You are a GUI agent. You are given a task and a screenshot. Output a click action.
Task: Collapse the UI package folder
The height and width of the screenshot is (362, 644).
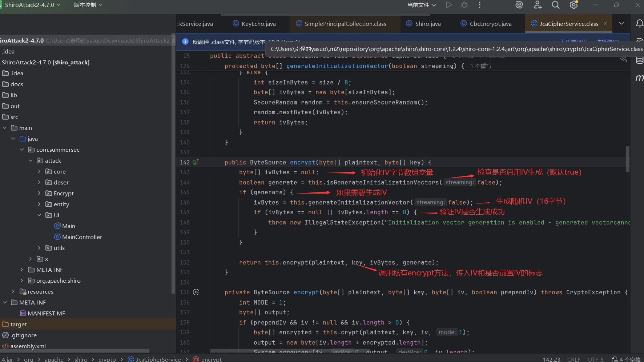point(39,215)
